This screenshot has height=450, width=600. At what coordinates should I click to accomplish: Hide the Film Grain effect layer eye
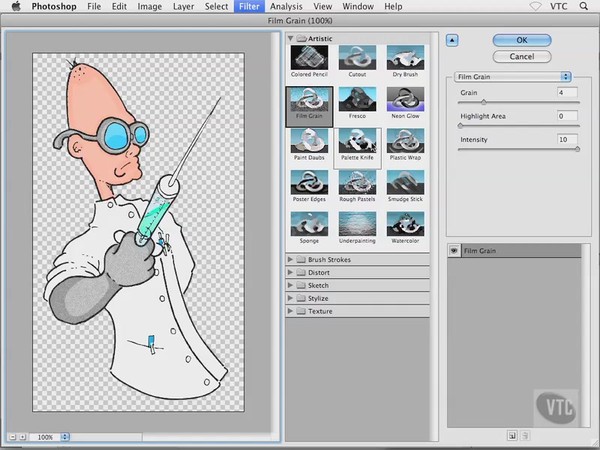[454, 251]
